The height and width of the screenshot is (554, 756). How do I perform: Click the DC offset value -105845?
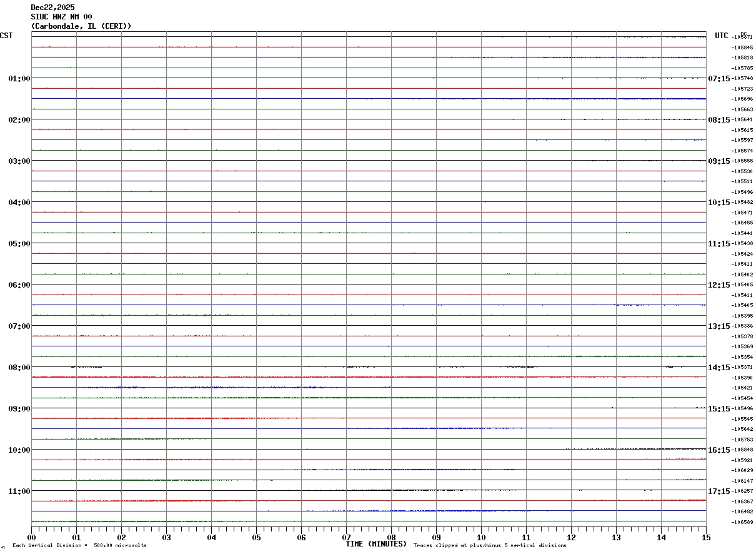click(x=742, y=48)
